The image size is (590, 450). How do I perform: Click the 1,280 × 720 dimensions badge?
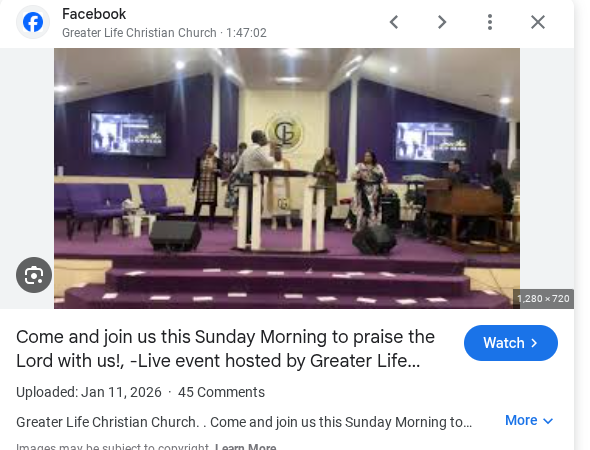[543, 299]
